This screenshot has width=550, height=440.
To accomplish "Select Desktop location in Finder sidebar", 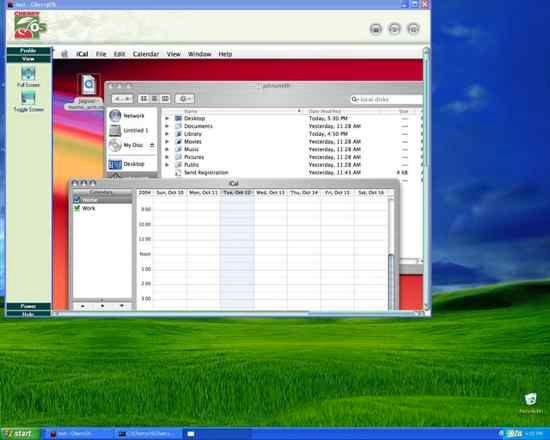I will [126, 164].
